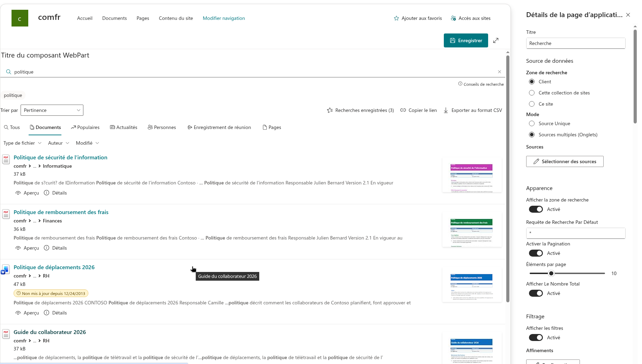Viewport: 642px width, 364px height.
Task: Click the Titre input field containing Recherche
Action: [x=576, y=43]
